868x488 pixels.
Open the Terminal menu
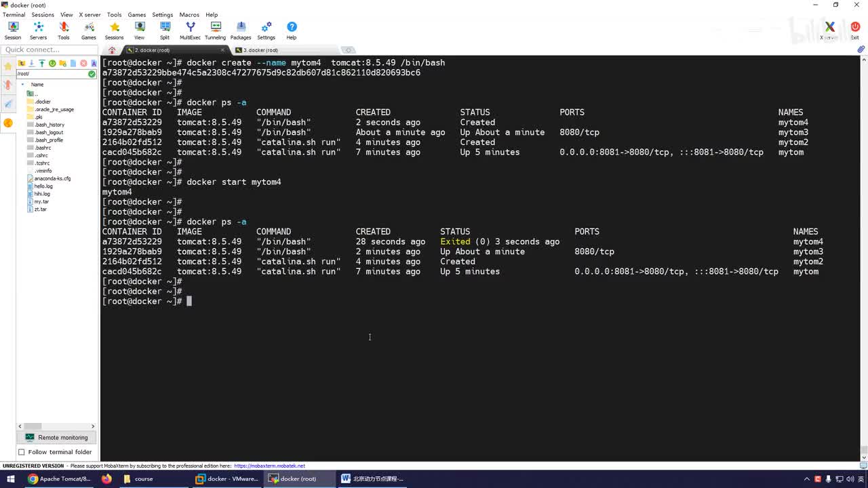[x=14, y=14]
